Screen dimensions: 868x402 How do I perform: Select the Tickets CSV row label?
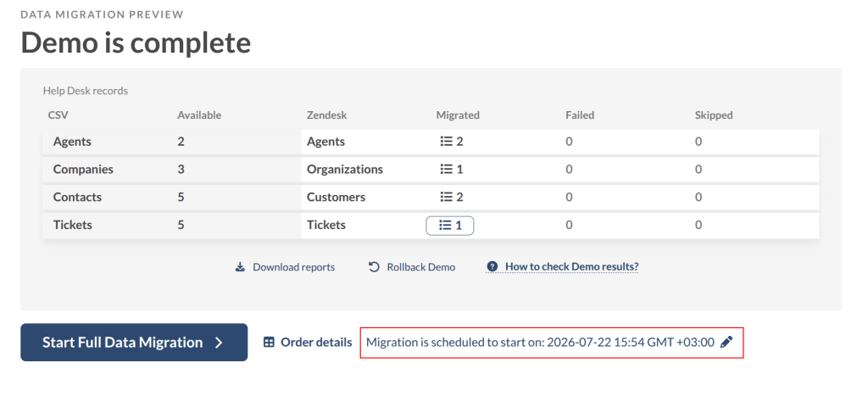(73, 225)
